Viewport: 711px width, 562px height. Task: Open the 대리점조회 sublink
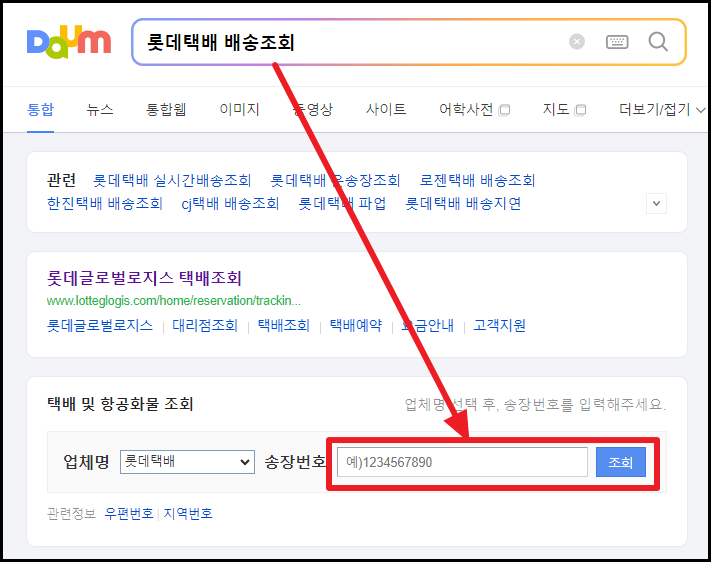[x=205, y=325]
